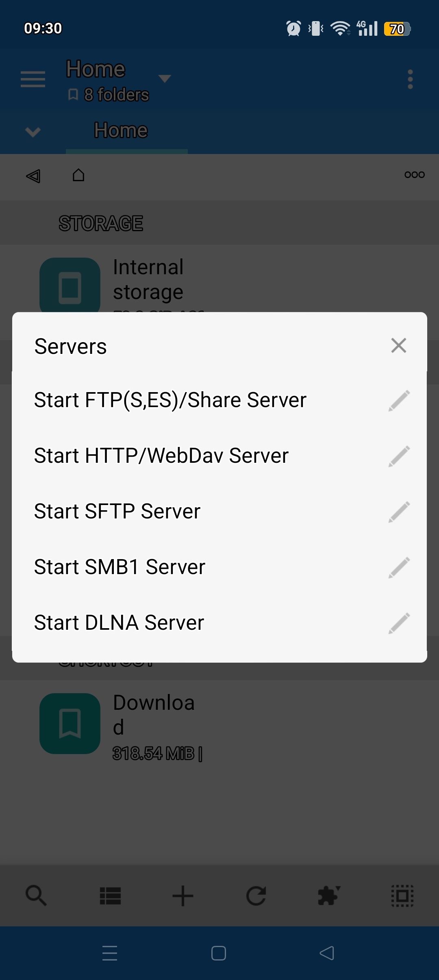Edit DLNA Server settings pencil
The width and height of the screenshot is (439, 980).
click(x=399, y=623)
